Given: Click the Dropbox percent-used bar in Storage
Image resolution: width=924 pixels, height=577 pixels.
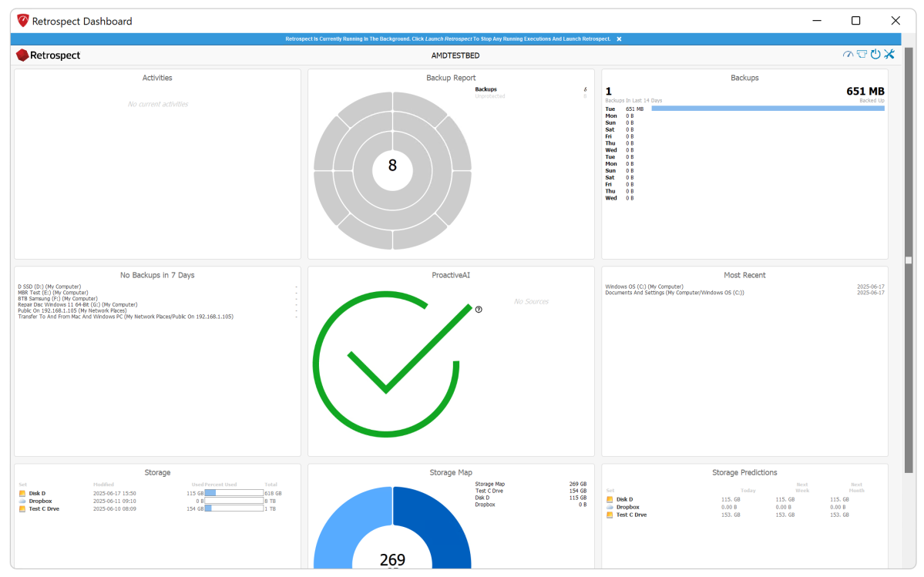Looking at the screenshot, I should point(234,501).
